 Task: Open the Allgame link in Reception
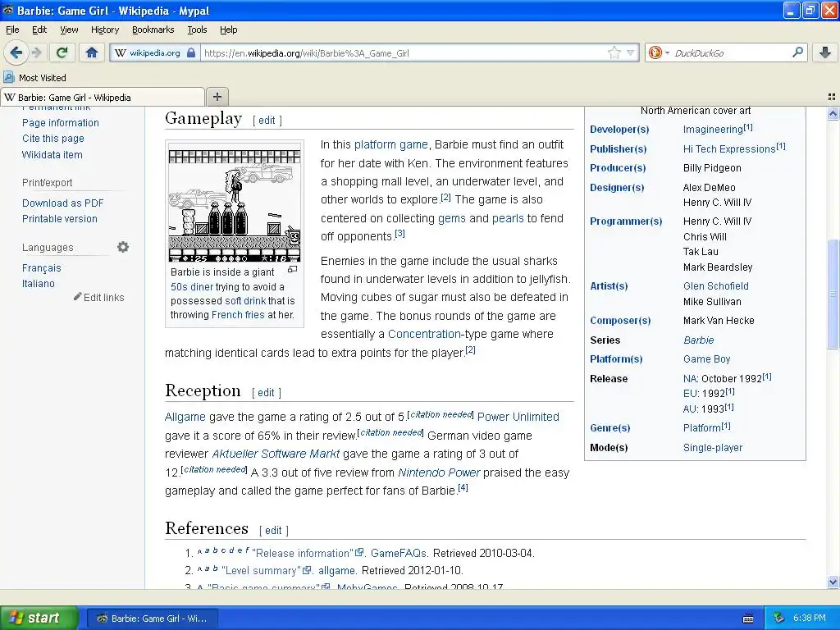(185, 417)
